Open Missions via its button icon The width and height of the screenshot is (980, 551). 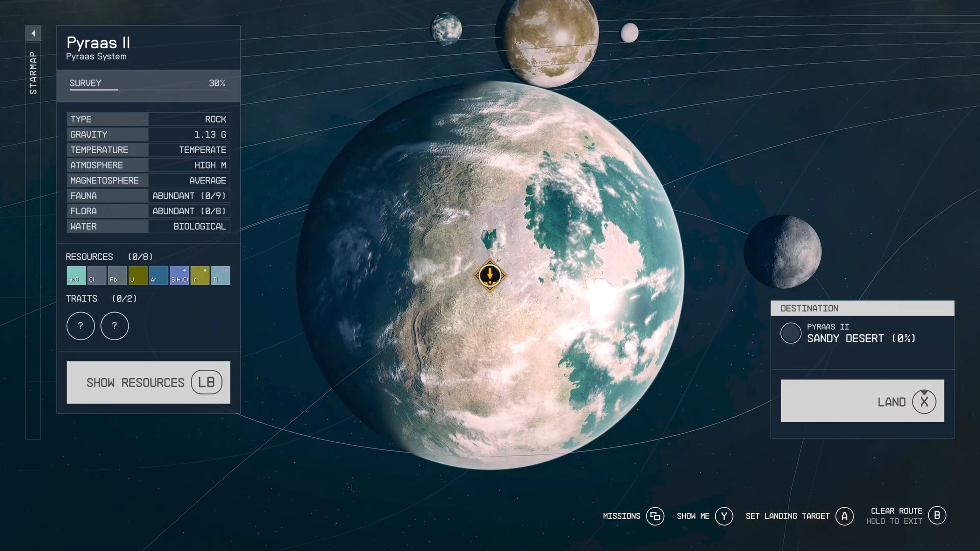point(655,516)
